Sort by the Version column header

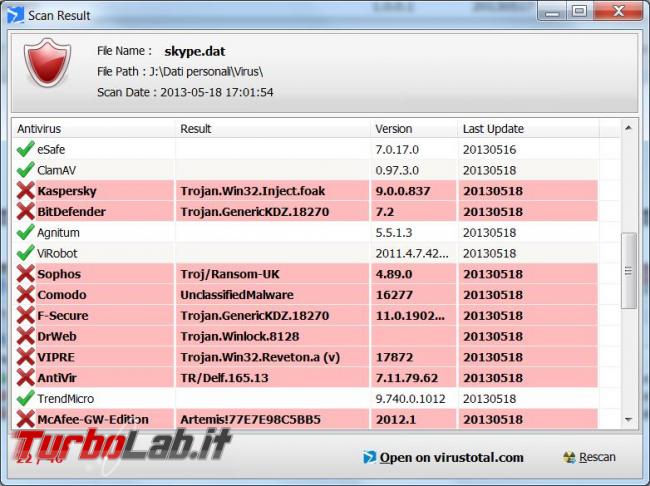click(x=414, y=129)
